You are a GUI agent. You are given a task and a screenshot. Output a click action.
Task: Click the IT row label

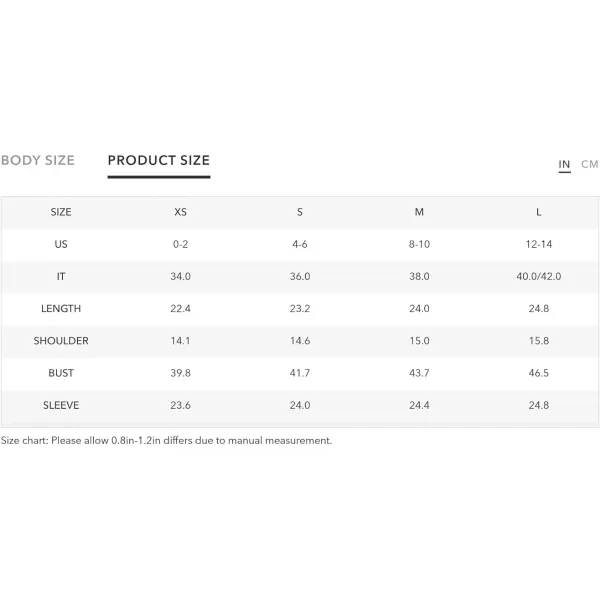(61, 276)
